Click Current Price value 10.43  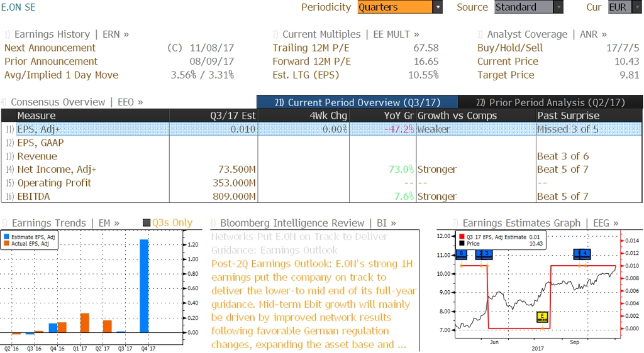627,62
